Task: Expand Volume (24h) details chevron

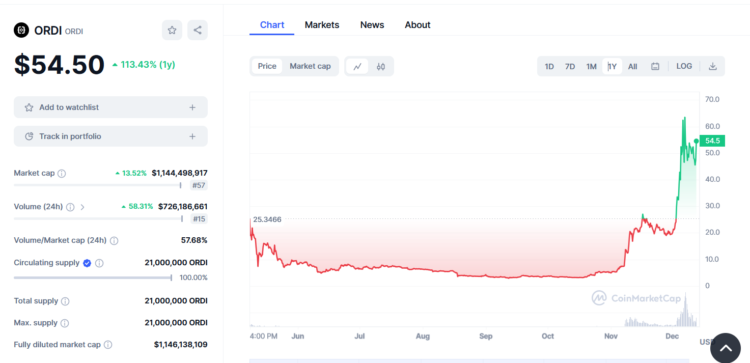Action: [x=82, y=207]
